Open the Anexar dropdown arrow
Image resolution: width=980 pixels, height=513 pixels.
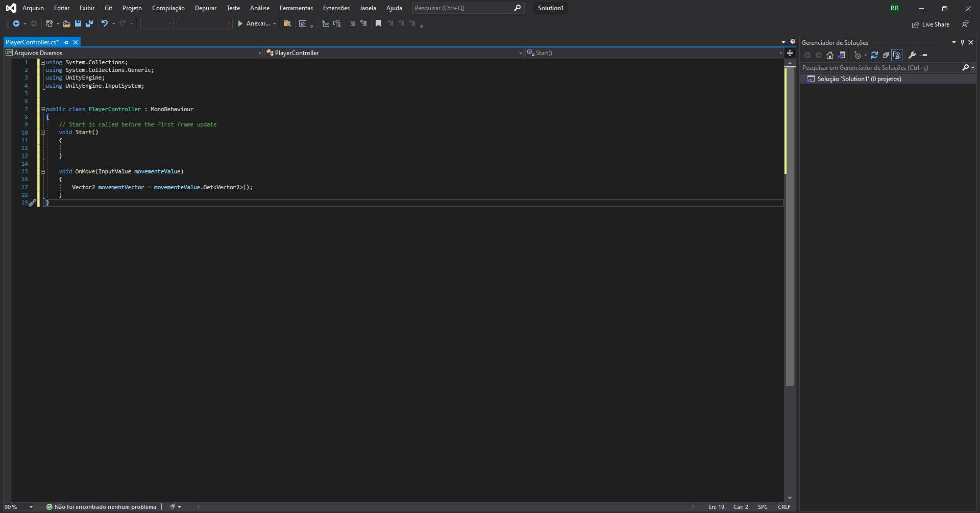275,23
